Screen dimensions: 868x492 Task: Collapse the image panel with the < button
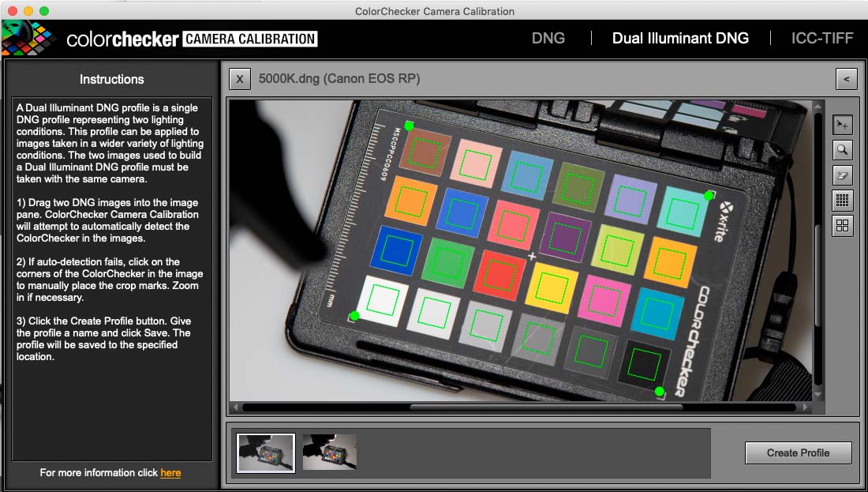click(x=847, y=79)
